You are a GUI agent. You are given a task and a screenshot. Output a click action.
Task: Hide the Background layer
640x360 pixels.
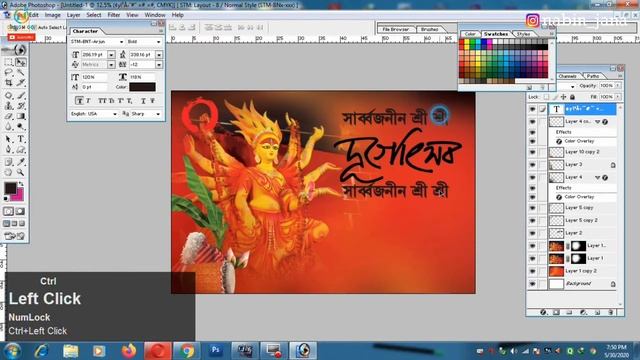click(x=532, y=284)
